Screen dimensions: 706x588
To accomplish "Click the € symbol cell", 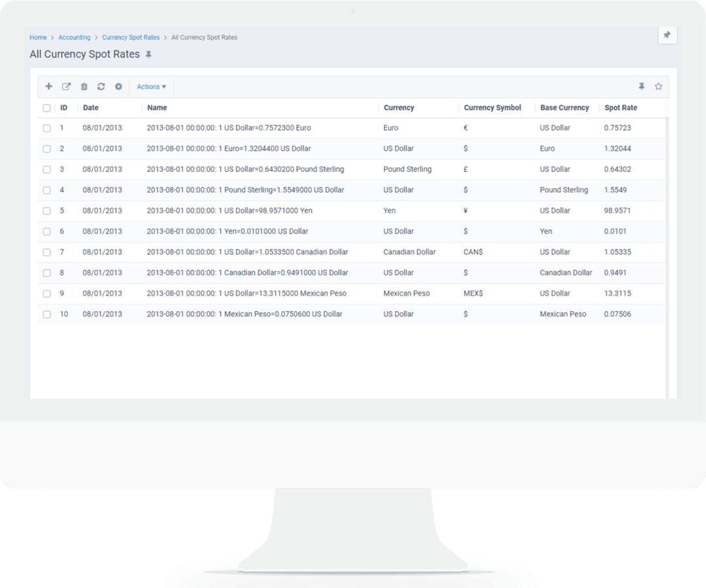I will tap(465, 128).
